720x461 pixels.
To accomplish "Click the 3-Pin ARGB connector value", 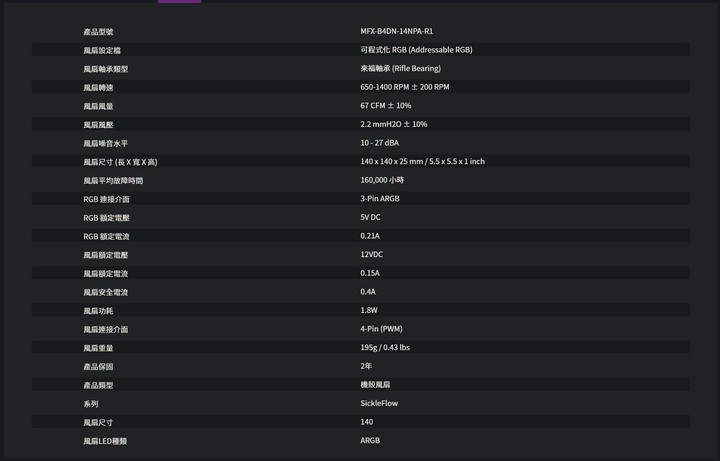I will (x=380, y=198).
